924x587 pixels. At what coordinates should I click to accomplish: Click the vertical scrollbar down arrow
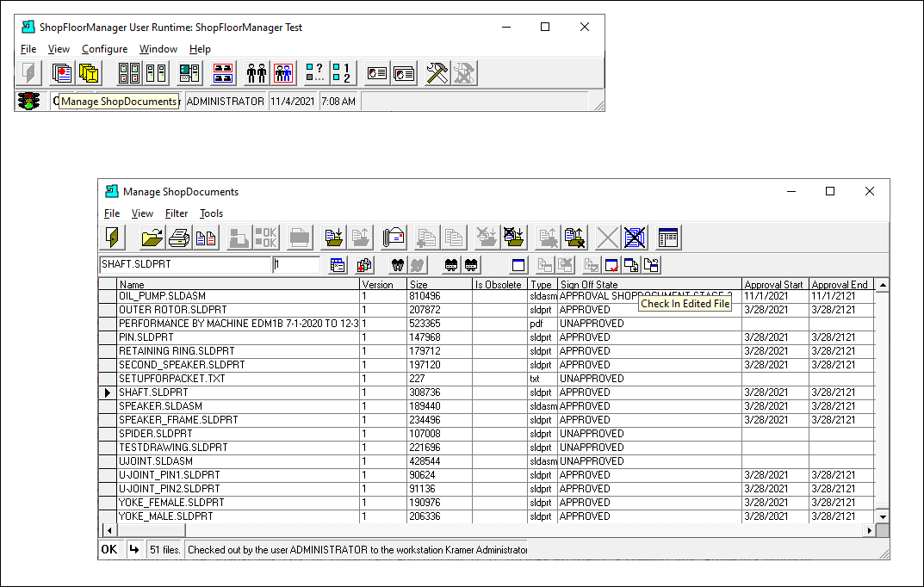tap(882, 516)
